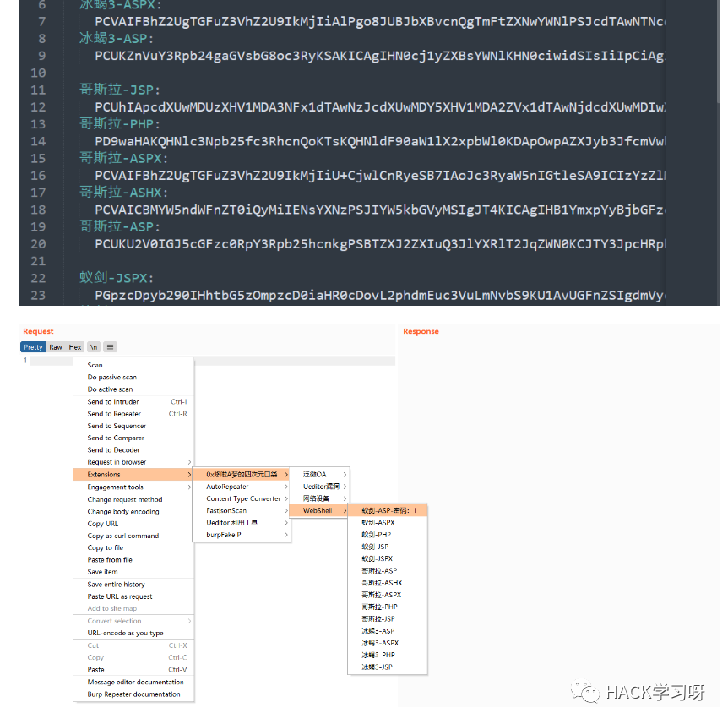The height and width of the screenshot is (724, 728).
Task: Switch to the Hex view tab
Action: (75, 347)
